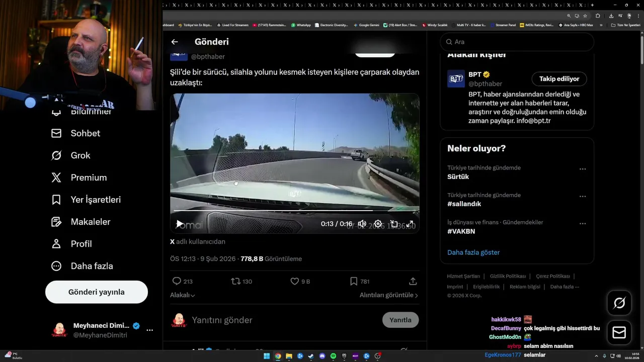The height and width of the screenshot is (362, 644).
Task: Open new browser tab plus button
Action: click(592, 5)
